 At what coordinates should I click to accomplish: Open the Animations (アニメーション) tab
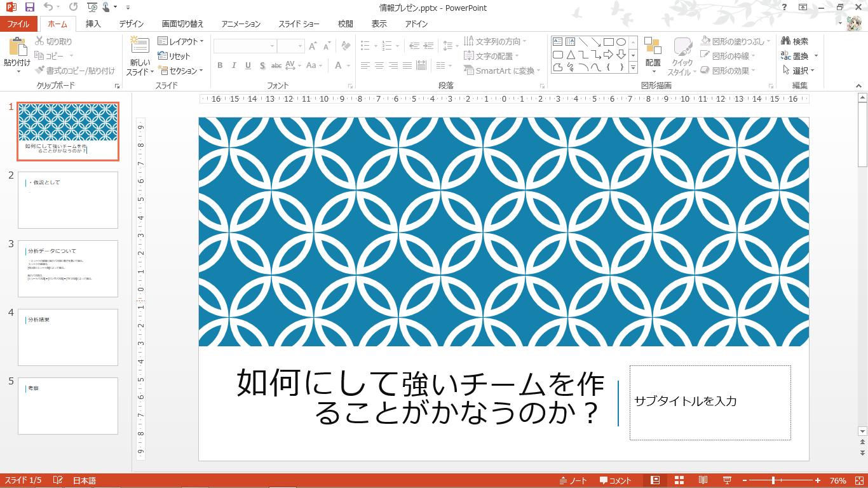[241, 24]
